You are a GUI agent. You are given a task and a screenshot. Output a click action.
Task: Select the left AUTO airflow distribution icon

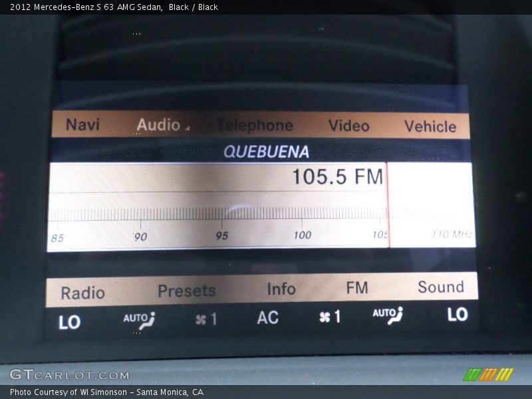pos(138,320)
